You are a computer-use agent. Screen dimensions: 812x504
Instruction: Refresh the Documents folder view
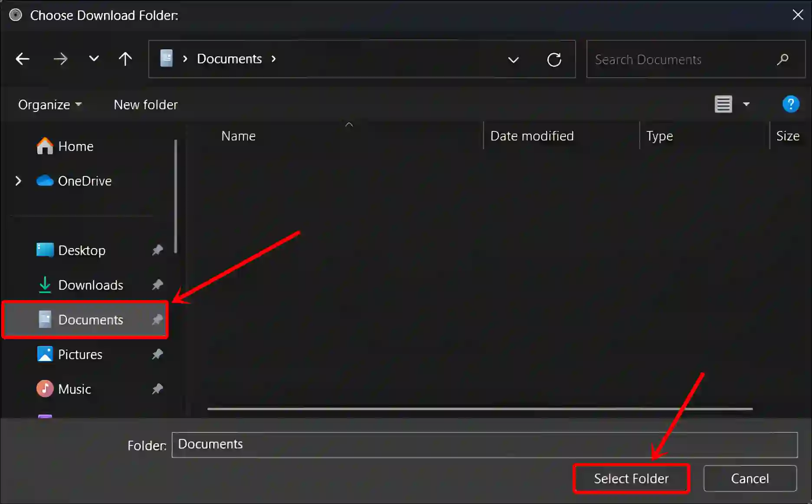[x=554, y=59]
